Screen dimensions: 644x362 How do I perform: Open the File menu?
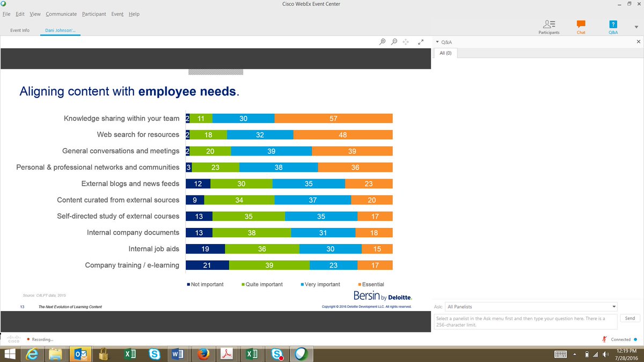(x=6, y=14)
